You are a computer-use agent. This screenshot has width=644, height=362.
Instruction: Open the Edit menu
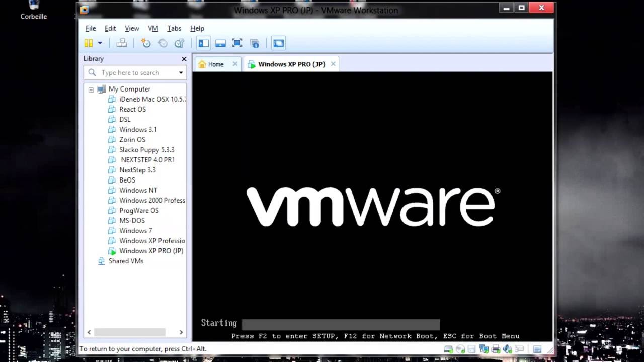[x=110, y=28]
